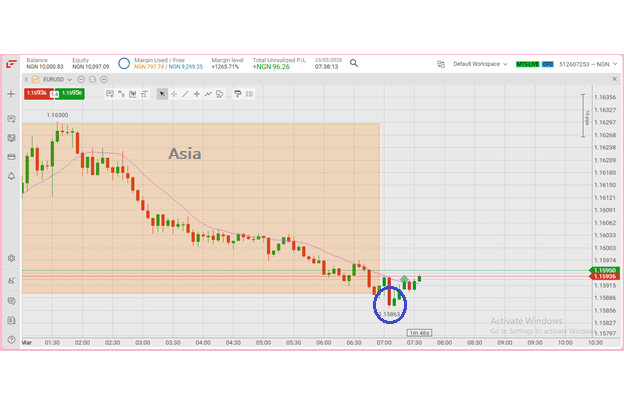The width and height of the screenshot is (624, 417).
Task: Click the MTS-LIVE server badge
Action: pos(527,64)
